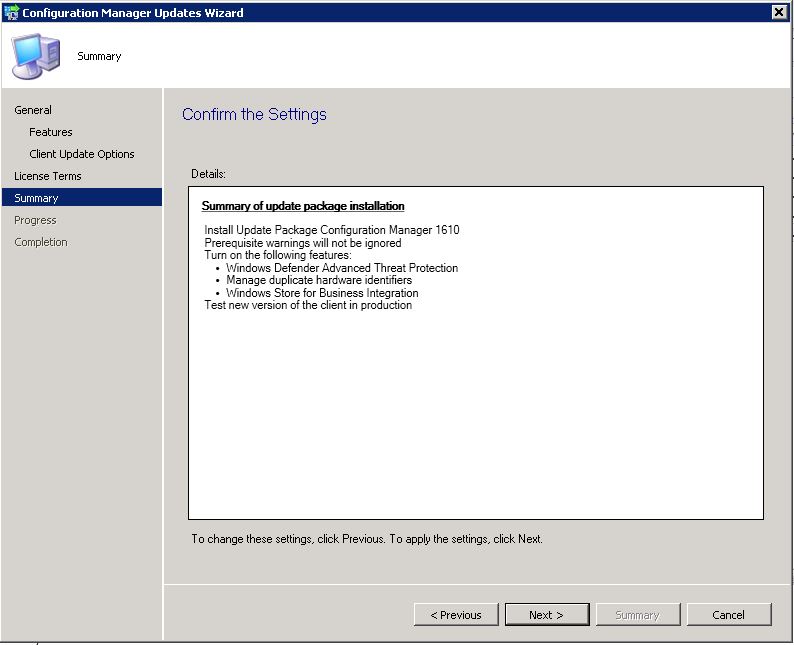
Task: Select License Terms in wizard navigation
Action: tap(48, 176)
